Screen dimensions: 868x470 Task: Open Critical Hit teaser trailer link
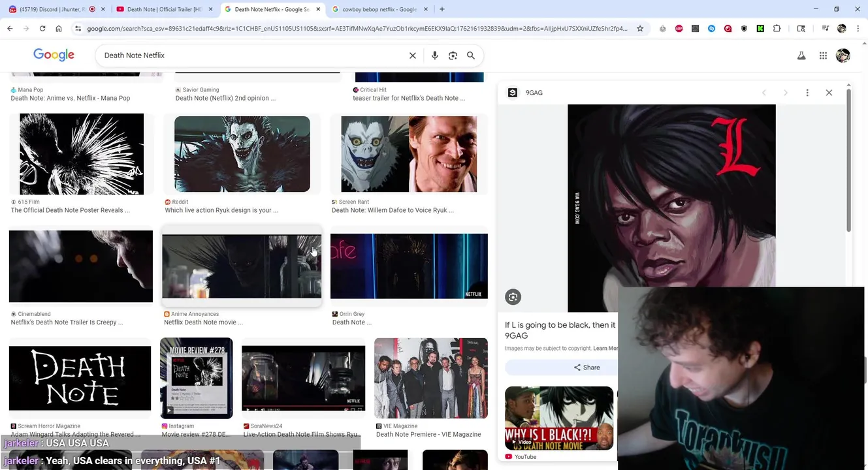tap(409, 98)
